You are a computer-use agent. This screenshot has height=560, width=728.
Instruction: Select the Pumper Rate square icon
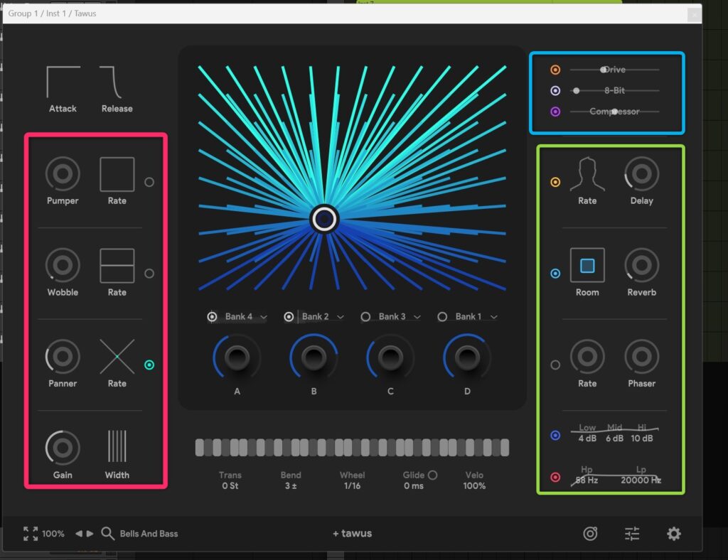pyautogui.click(x=117, y=175)
